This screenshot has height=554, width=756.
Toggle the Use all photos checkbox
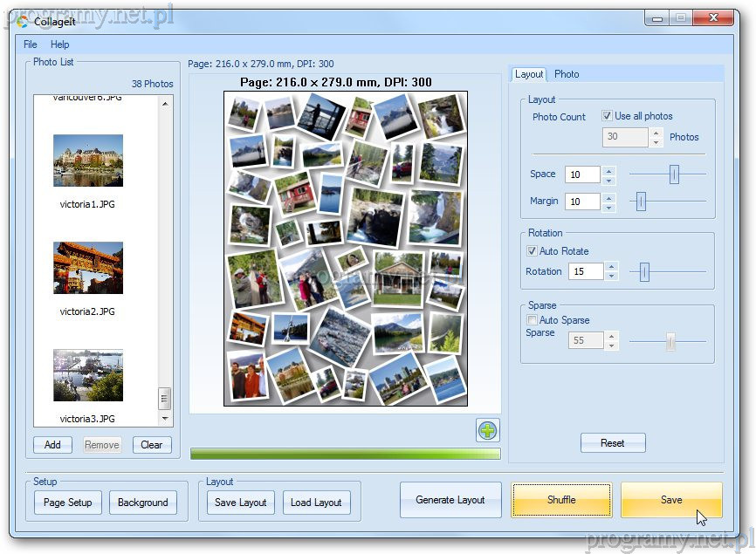coord(608,116)
